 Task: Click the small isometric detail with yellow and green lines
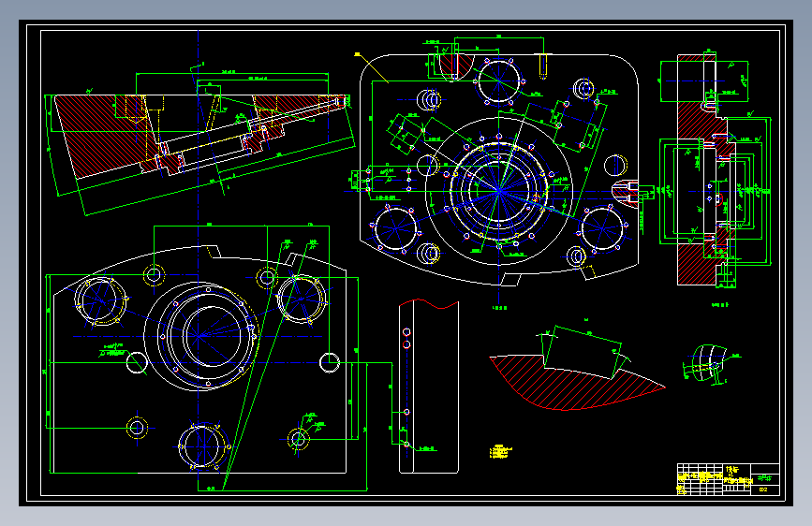[711, 364]
